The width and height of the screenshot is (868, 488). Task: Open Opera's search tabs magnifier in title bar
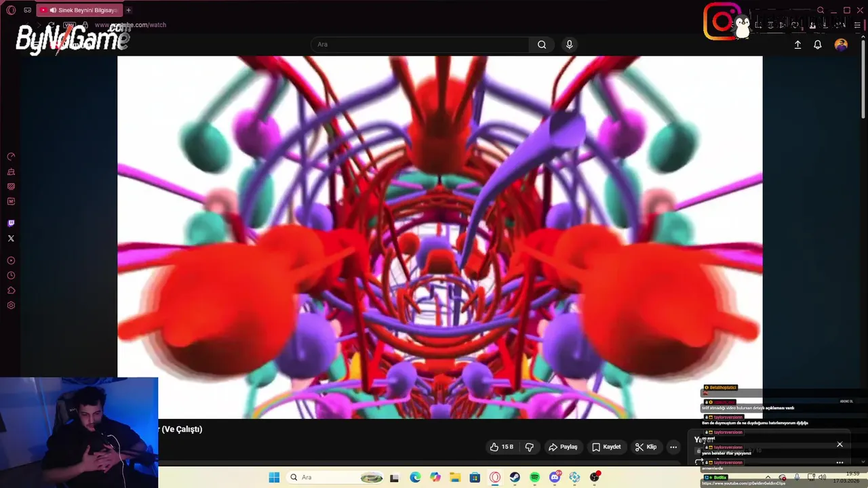point(821,10)
